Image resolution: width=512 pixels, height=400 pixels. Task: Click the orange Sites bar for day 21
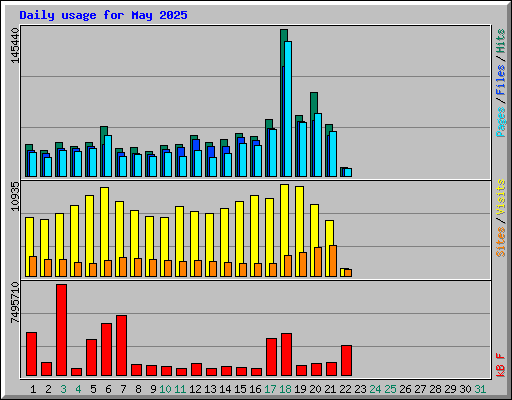pos(333,261)
